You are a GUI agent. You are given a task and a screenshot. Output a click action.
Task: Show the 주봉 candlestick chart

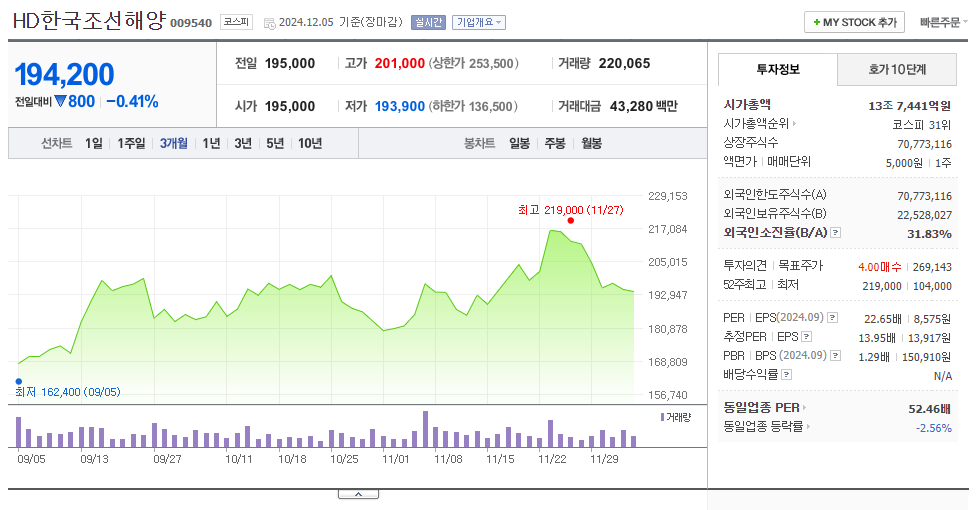coord(555,144)
